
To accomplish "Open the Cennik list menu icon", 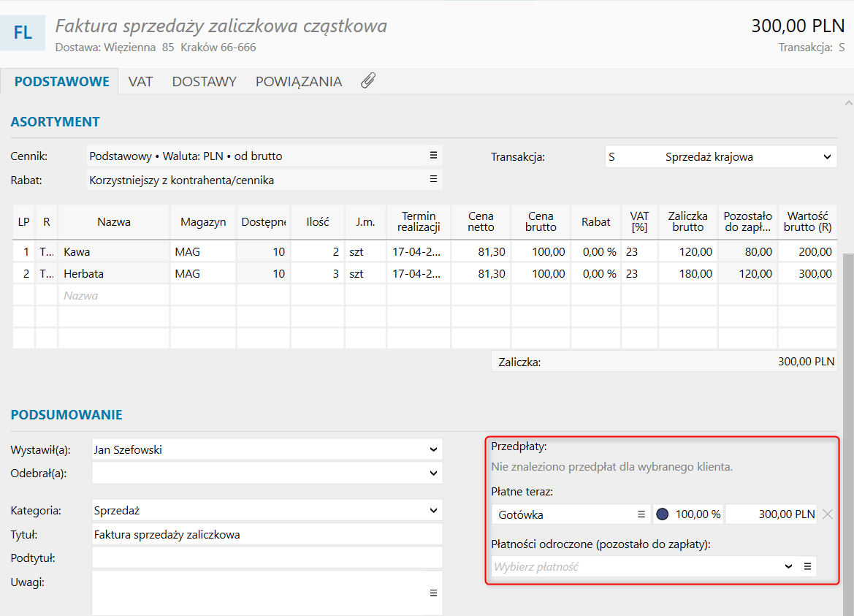I will 433,156.
